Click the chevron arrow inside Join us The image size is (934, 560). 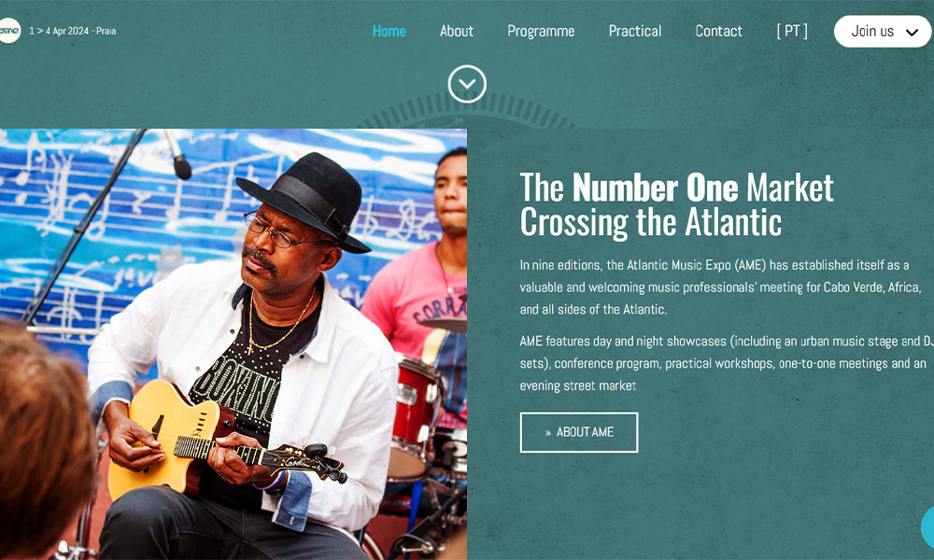click(x=912, y=32)
